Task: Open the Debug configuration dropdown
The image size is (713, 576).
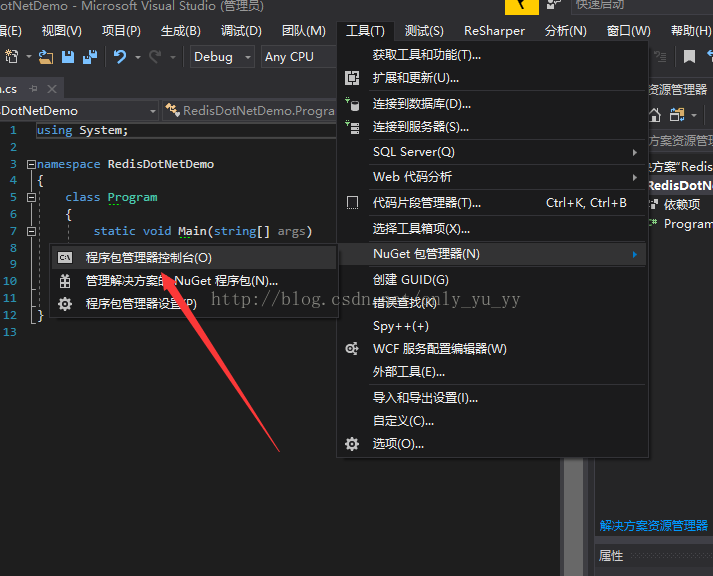Action: coord(222,57)
